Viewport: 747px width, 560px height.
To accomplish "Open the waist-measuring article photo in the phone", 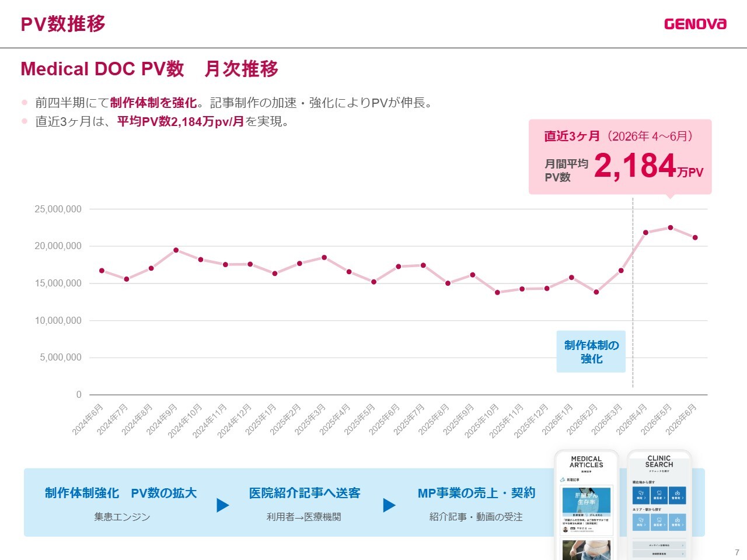I will point(587,550).
